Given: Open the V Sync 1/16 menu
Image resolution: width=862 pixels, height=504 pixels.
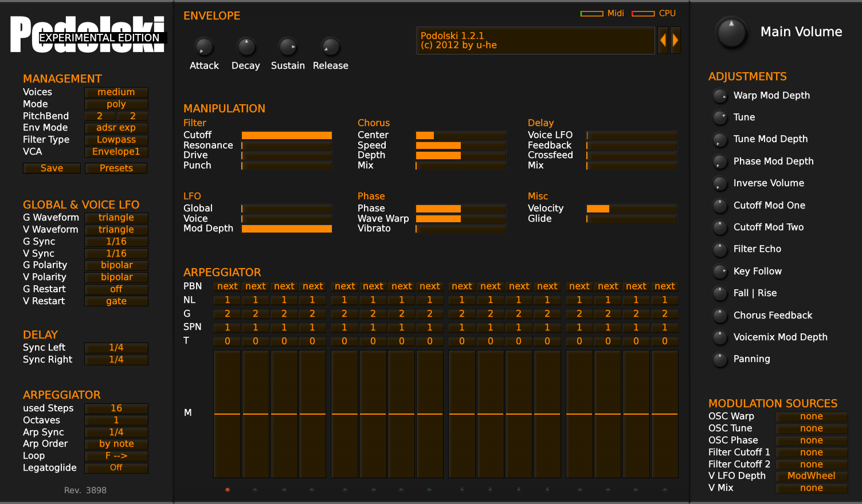Looking at the screenshot, I should click(116, 254).
